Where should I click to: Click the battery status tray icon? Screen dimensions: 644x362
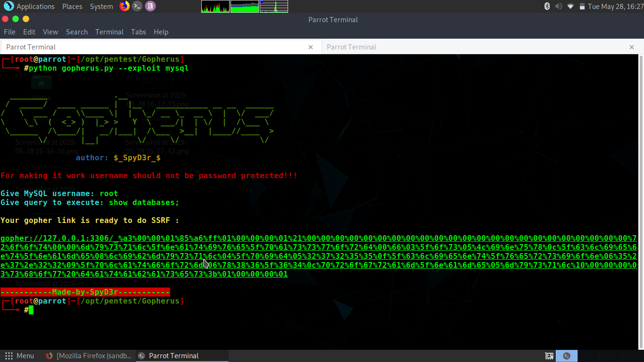[x=582, y=6]
